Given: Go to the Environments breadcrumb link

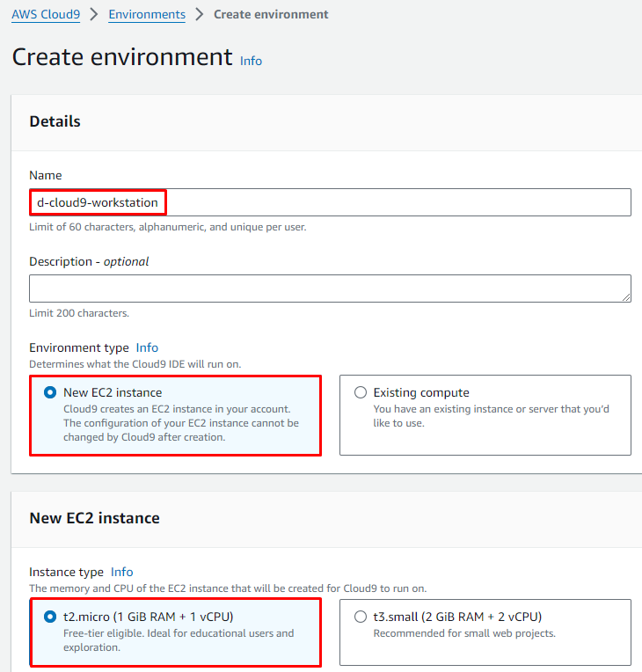Looking at the screenshot, I should (x=147, y=14).
